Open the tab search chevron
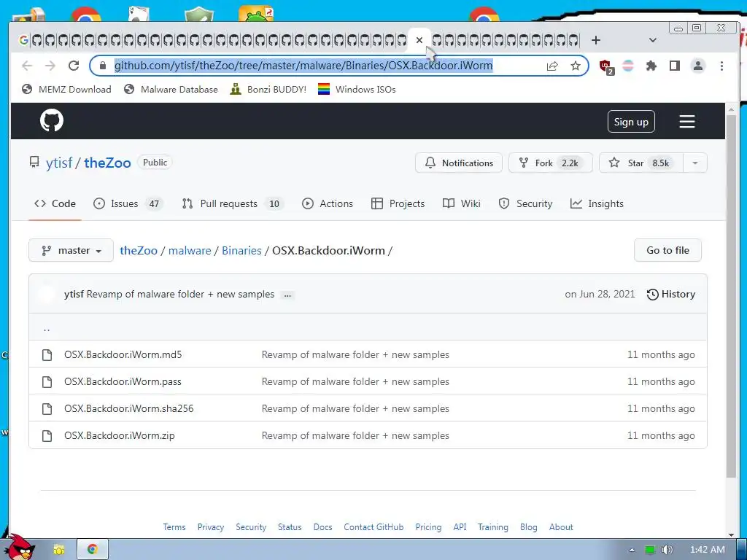Screen dimensions: 747x560 (653, 40)
